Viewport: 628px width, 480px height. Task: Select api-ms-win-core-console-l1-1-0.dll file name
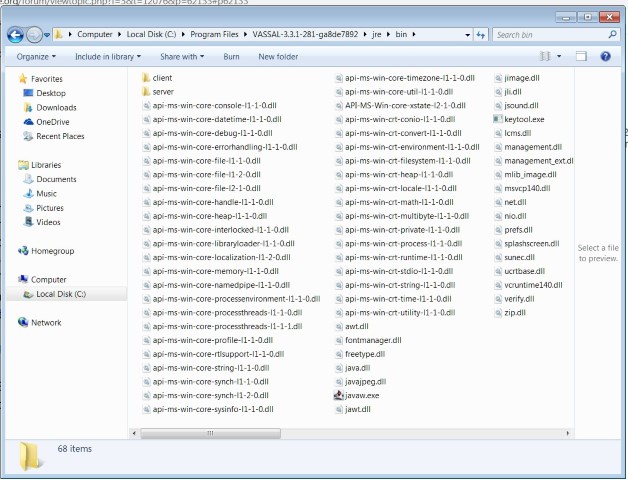[x=214, y=106]
